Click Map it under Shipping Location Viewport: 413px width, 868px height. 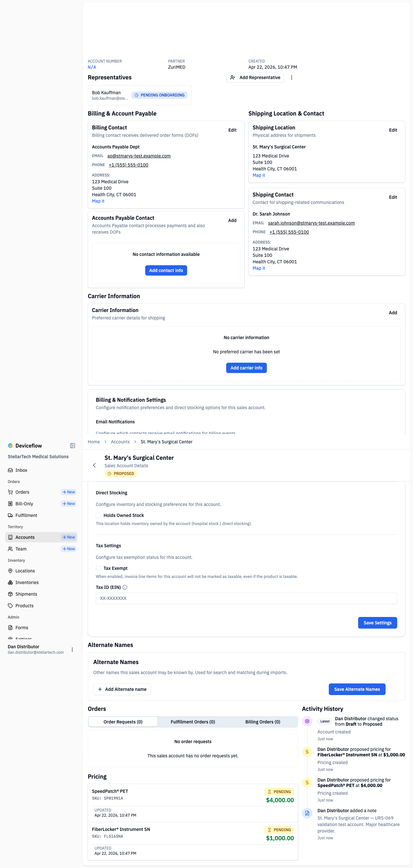259,175
